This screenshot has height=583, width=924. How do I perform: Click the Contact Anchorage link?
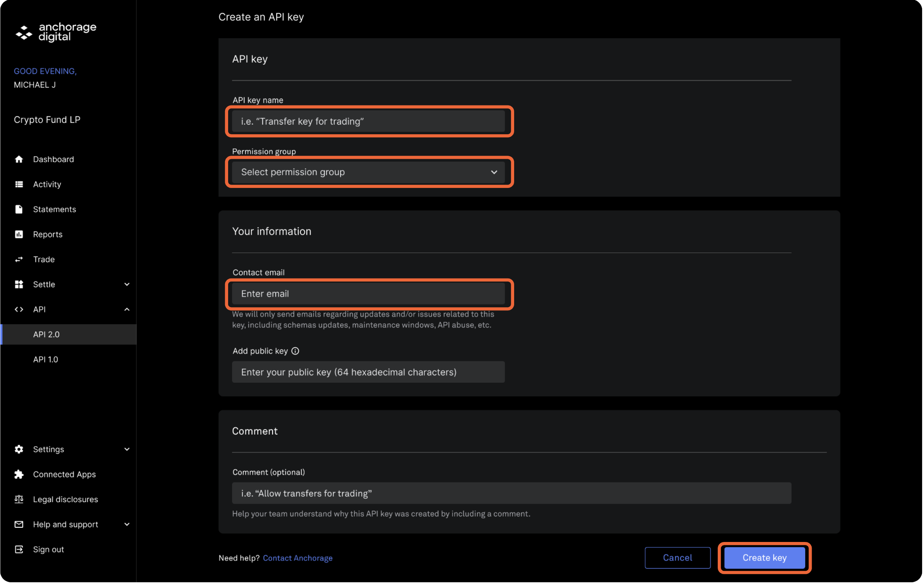298,558
